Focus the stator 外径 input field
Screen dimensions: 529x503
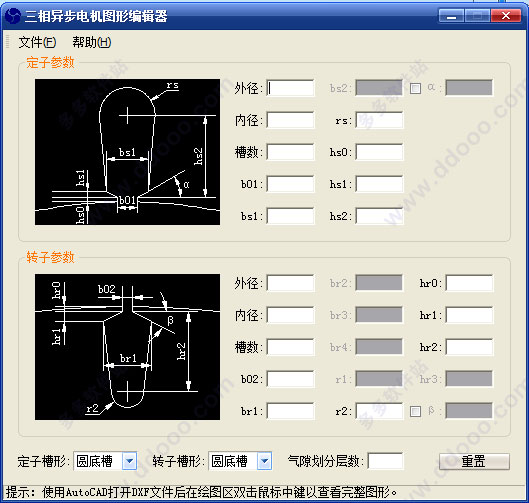[x=290, y=88]
